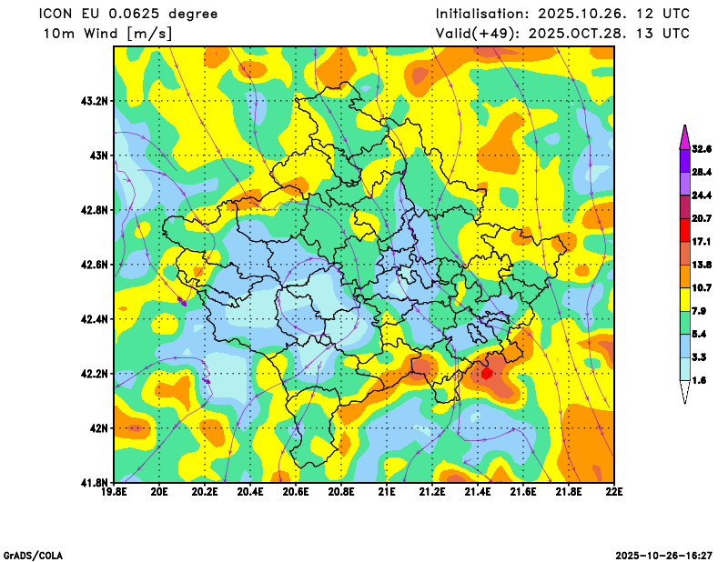Pick the red legend swatch between 17.1 and 20.7
The height and width of the screenshot is (562, 728).
pyautogui.click(x=684, y=230)
